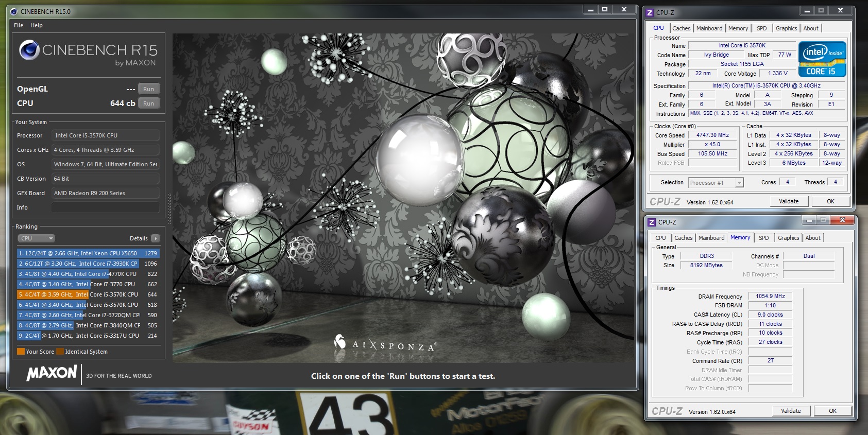Select ranking entry Core i7-3770 CPU
This screenshot has width=868, height=435.
pyautogui.click(x=88, y=284)
